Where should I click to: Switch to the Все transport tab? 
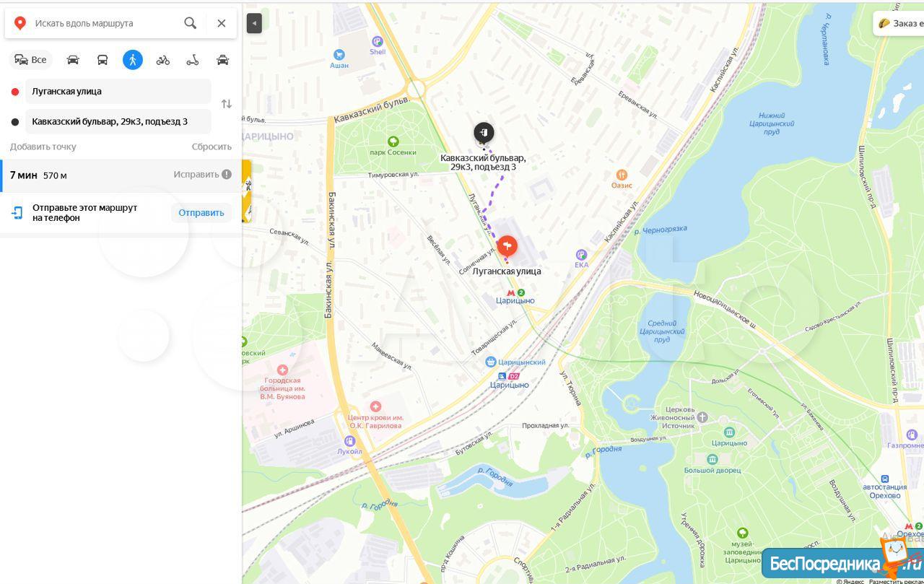tap(30, 60)
